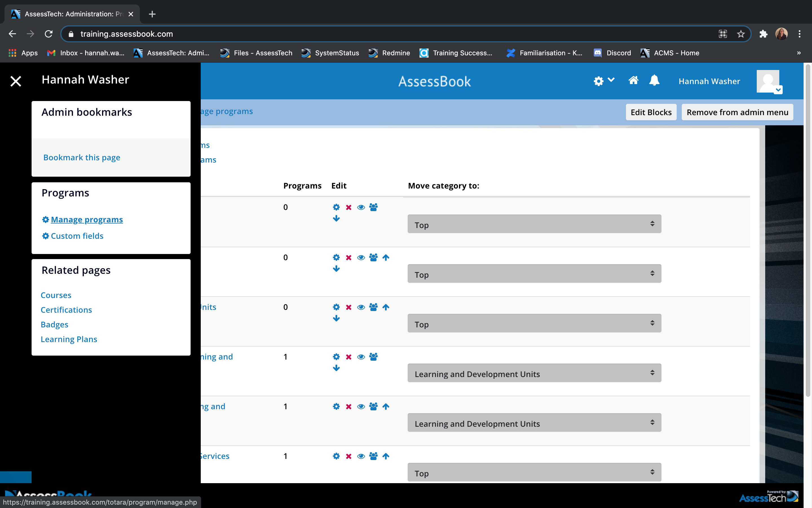Open Custom fields link
The image size is (812, 508).
77,236
